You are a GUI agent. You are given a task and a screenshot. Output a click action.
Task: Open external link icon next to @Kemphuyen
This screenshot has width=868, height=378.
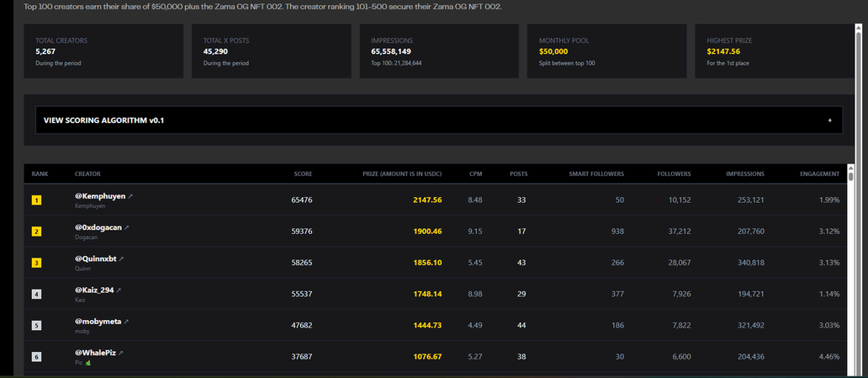(130, 196)
